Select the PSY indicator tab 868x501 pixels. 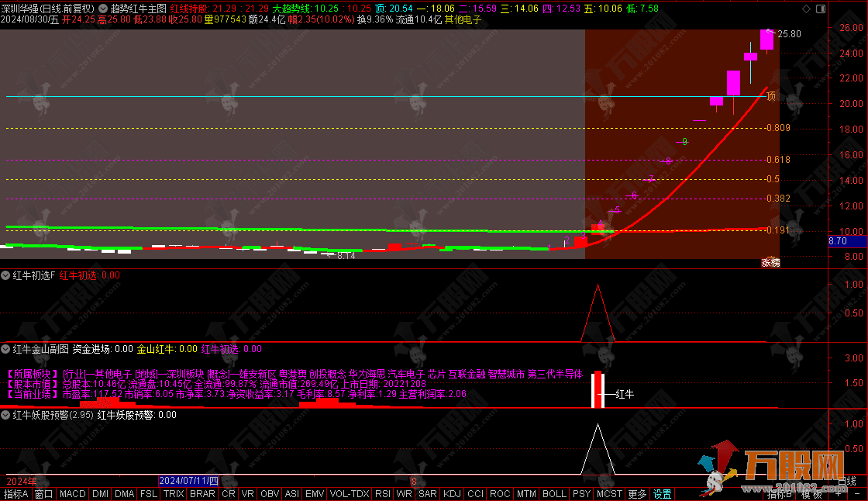(581, 494)
